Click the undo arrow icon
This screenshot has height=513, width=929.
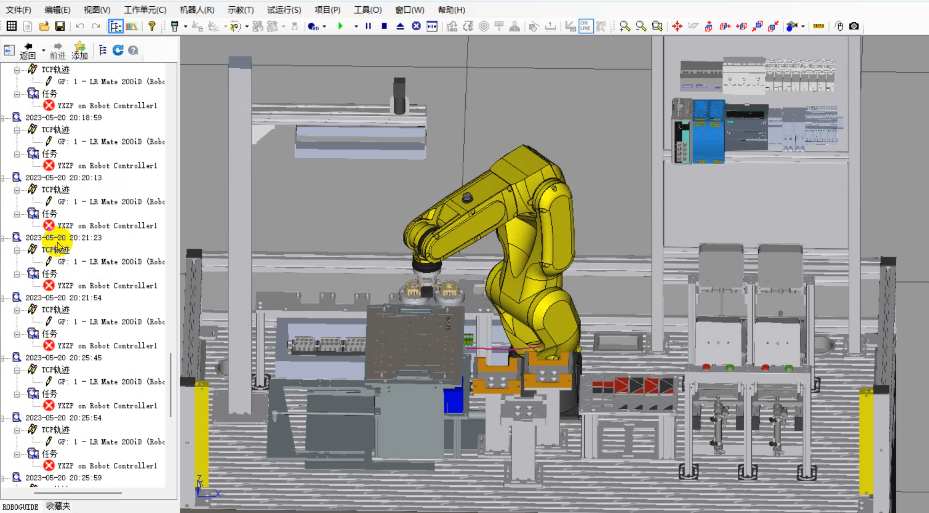tap(80, 26)
